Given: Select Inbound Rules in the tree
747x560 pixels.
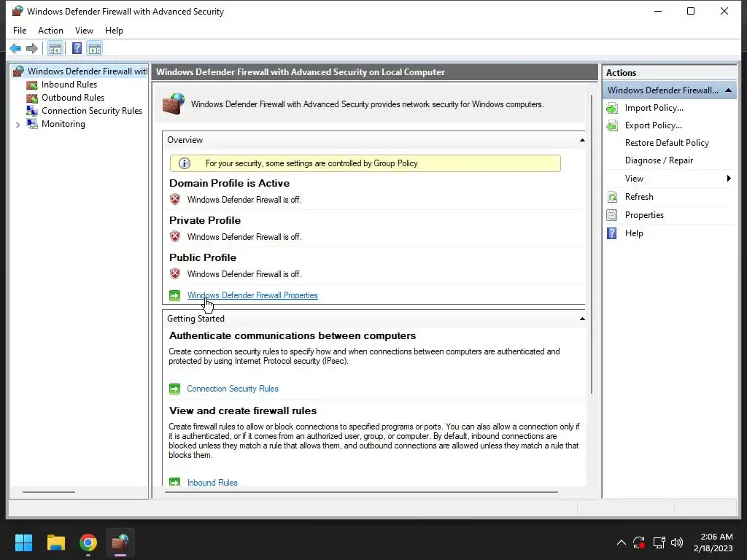Looking at the screenshot, I should (69, 85).
